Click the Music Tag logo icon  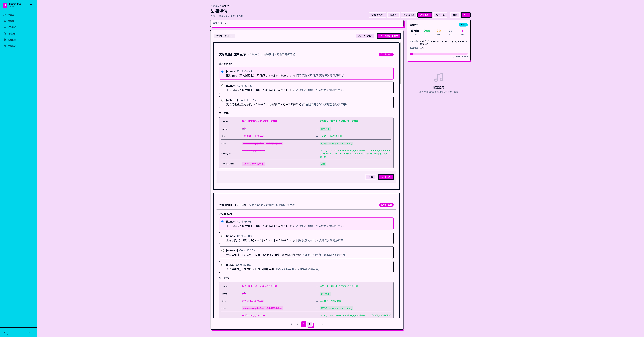coord(5,5)
